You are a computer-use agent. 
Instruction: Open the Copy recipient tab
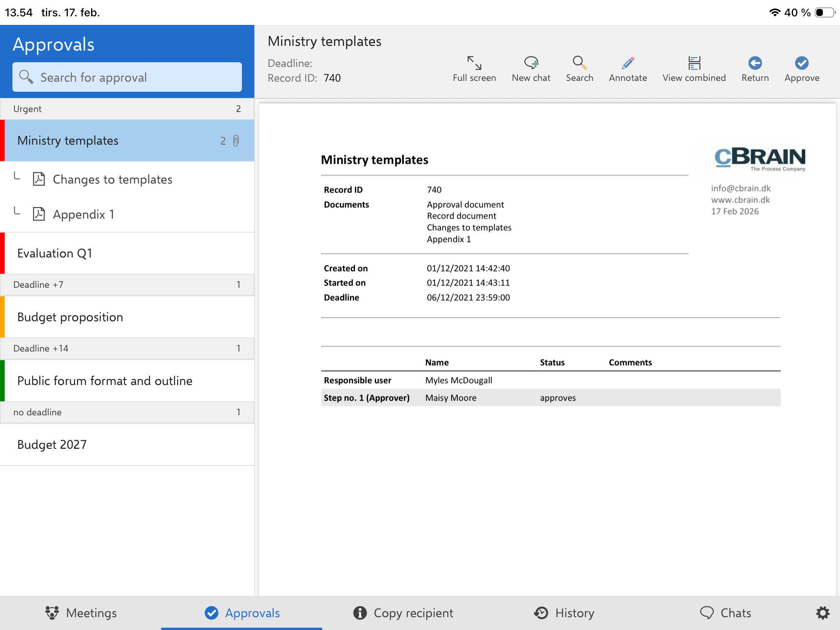pyautogui.click(x=403, y=613)
